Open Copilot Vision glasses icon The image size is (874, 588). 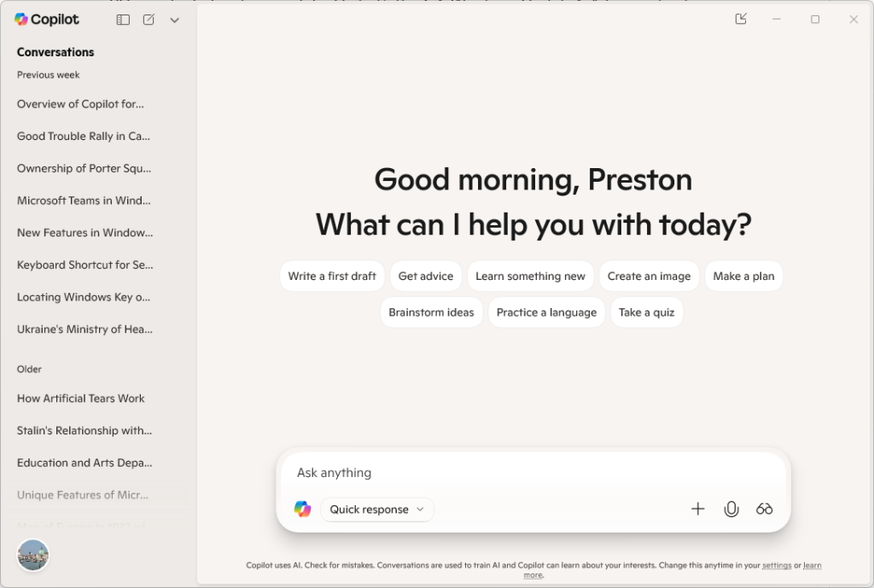tap(764, 509)
